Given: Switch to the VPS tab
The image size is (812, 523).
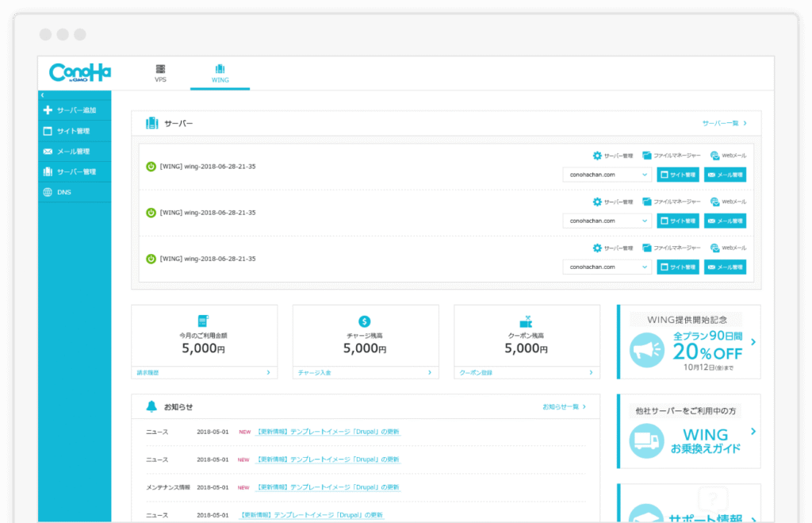Looking at the screenshot, I should click(x=160, y=74).
